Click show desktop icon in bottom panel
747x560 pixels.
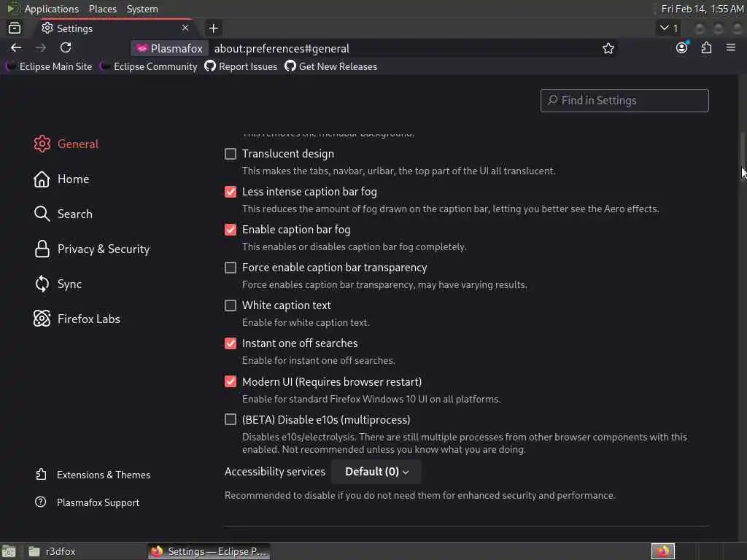(x=9, y=551)
